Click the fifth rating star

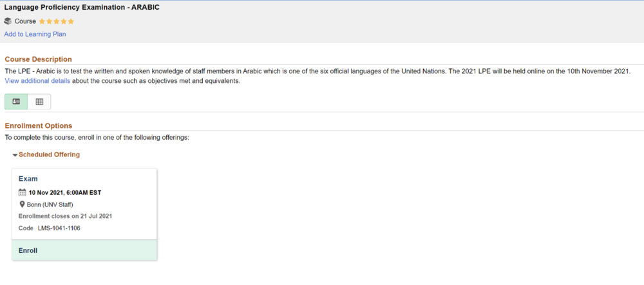pos(71,21)
